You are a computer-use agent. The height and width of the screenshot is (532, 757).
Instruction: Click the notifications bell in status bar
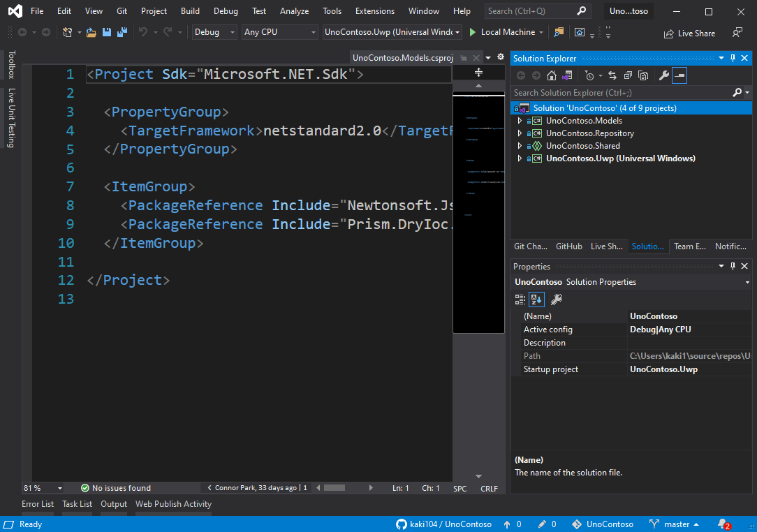723,524
